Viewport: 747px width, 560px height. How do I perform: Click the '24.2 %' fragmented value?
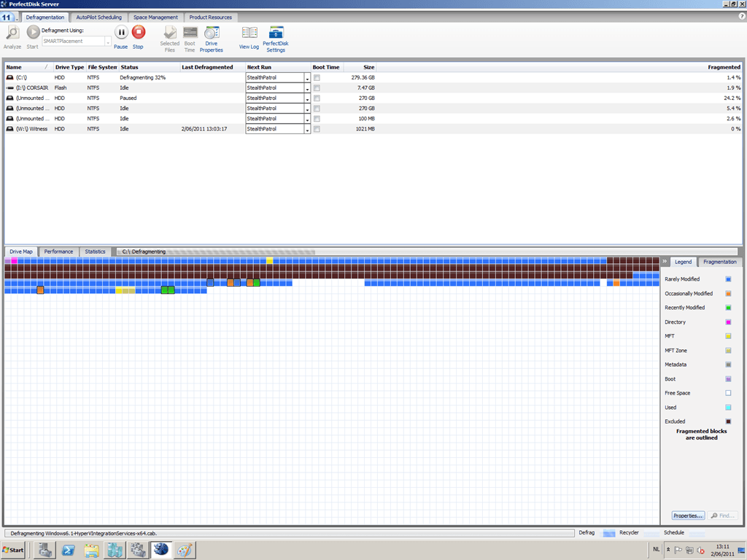point(732,98)
